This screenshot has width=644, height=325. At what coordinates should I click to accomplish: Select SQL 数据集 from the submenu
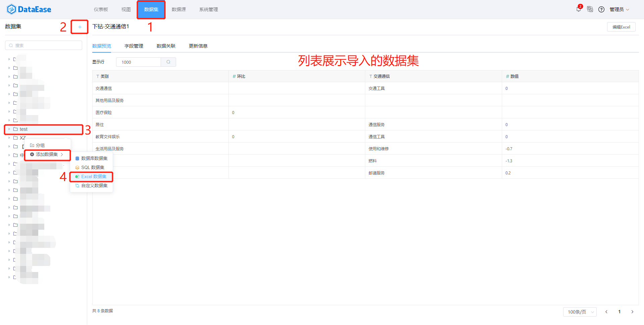coord(93,167)
